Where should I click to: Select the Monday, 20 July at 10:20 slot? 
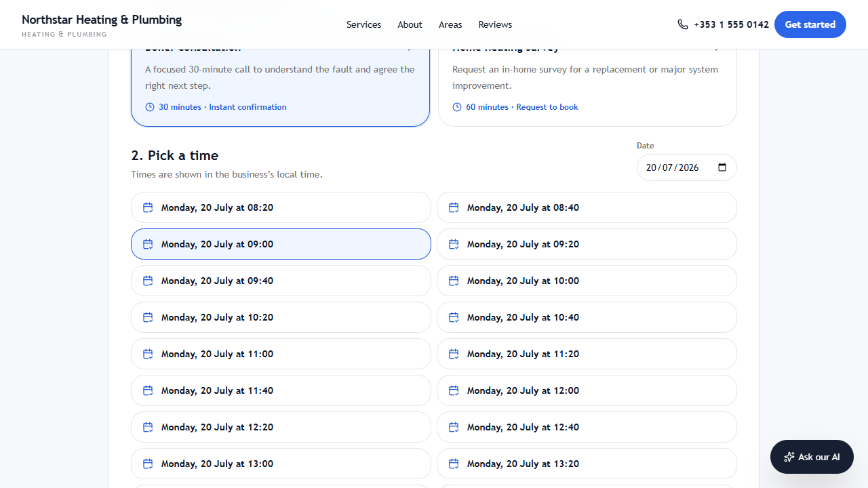click(x=281, y=317)
